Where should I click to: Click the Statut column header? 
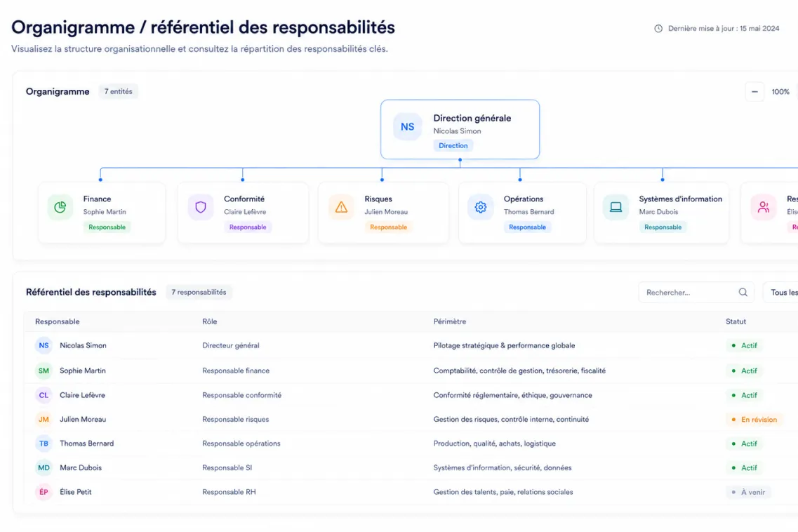[736, 321]
